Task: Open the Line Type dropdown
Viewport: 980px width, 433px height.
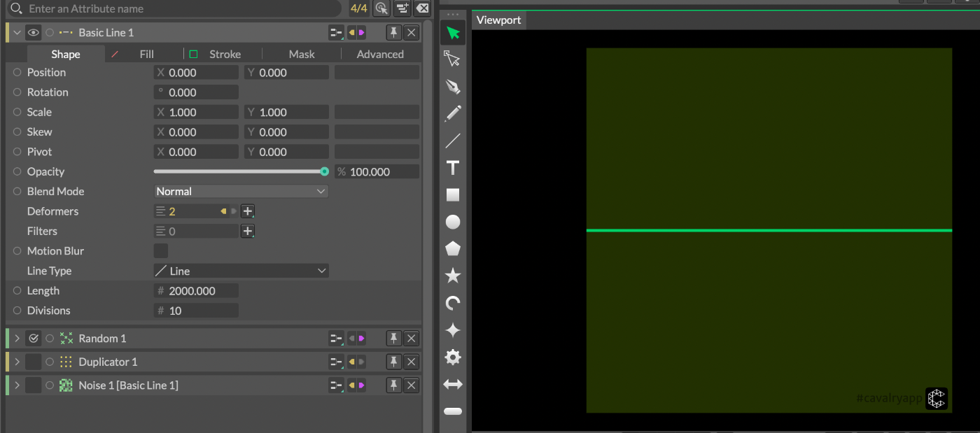Action: 241,271
